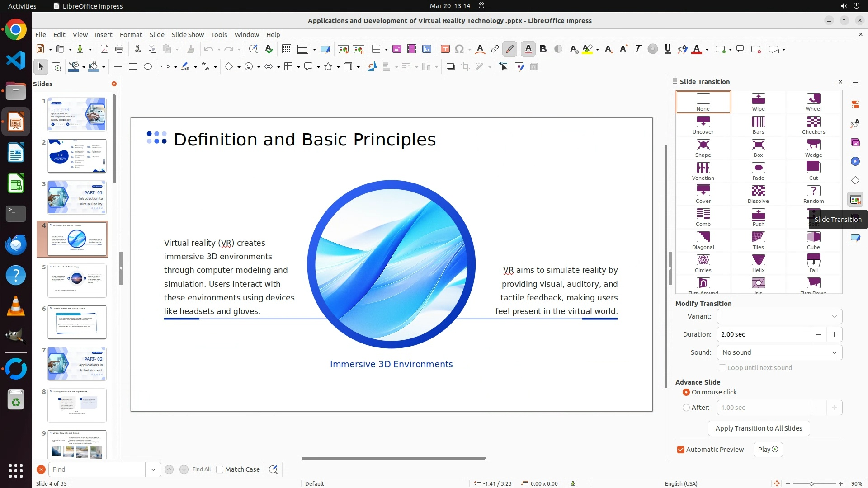Click the Bold formatting icon
Image resolution: width=868 pixels, height=488 pixels.
[543, 49]
